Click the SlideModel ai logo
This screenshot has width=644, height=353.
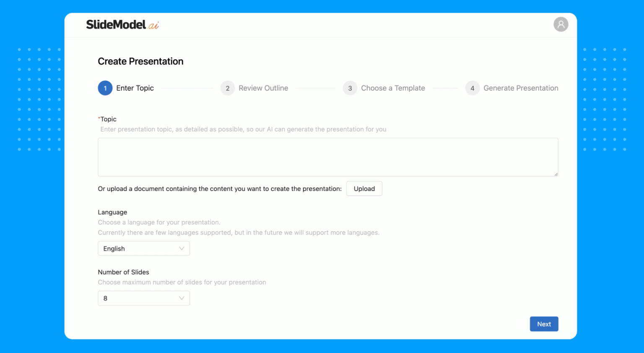click(x=122, y=25)
